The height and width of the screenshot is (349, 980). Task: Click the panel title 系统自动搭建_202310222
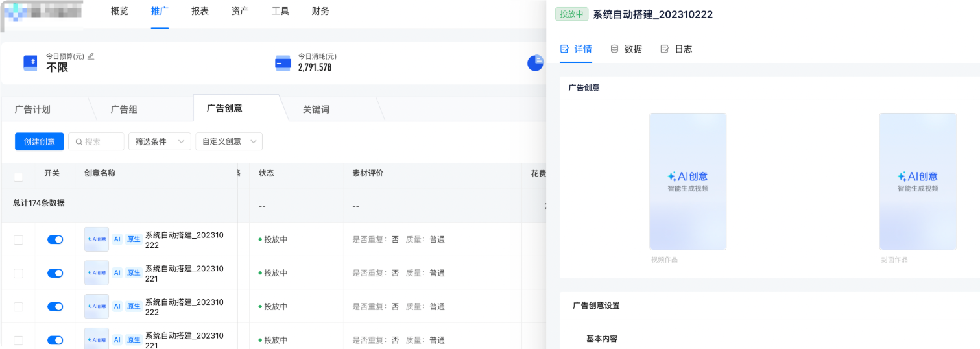653,14
